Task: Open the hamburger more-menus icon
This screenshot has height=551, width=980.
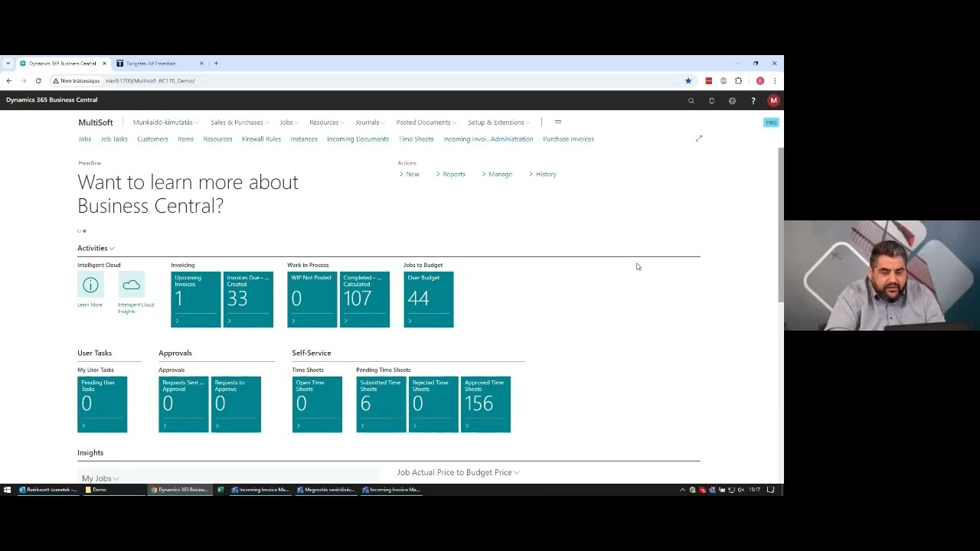Action: 557,122
